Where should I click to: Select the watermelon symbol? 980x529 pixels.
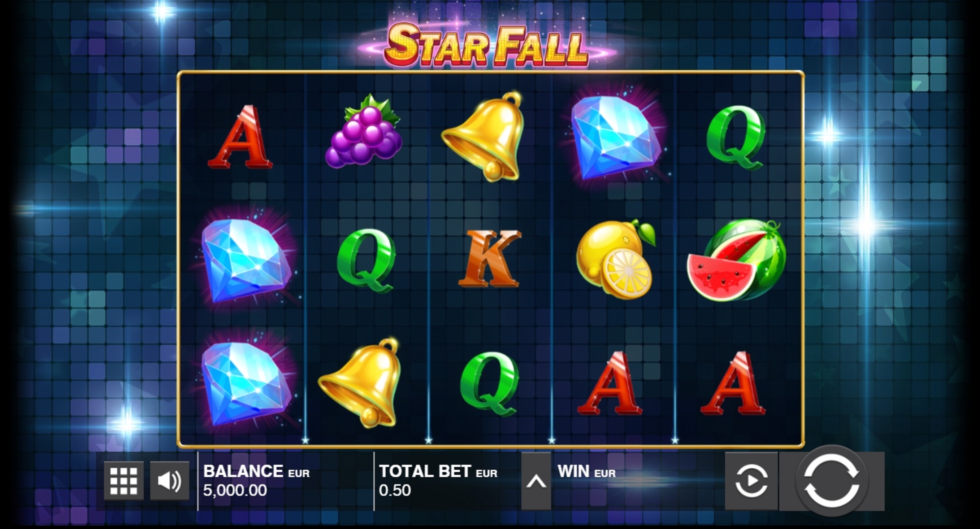tap(737, 260)
